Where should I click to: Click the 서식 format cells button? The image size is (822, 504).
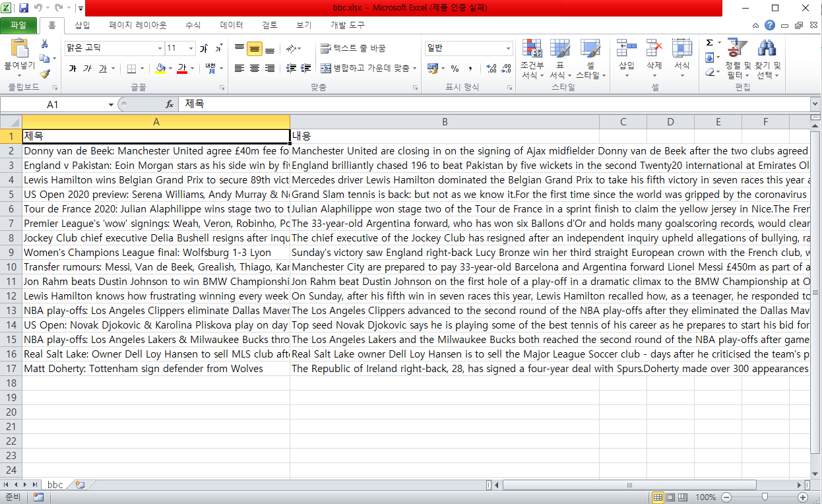pos(681,59)
